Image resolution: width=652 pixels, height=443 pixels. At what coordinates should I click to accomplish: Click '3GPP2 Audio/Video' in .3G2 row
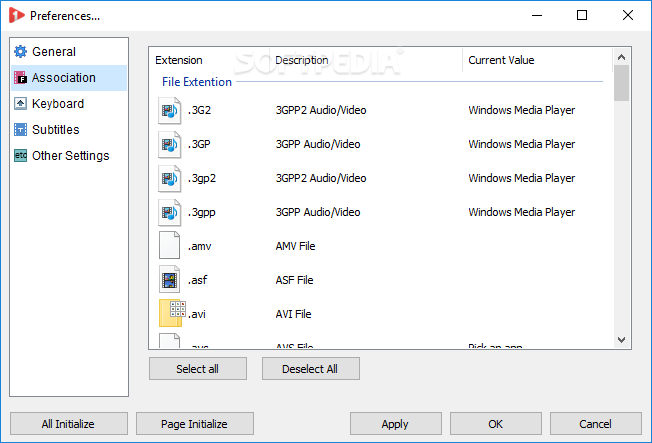(321, 110)
